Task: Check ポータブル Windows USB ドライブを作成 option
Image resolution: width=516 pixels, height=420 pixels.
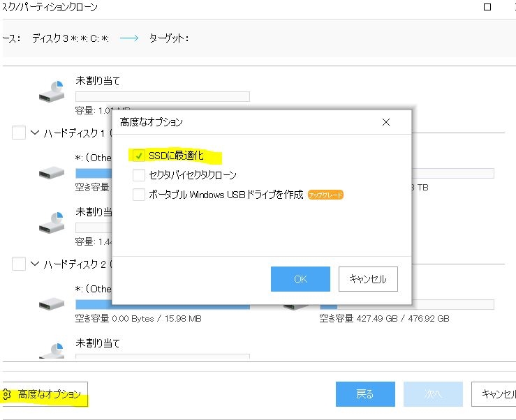Action: 138,195
